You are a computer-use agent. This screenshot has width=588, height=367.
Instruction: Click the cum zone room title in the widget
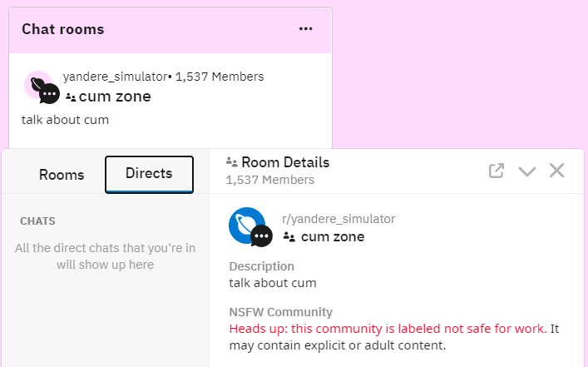click(x=115, y=97)
